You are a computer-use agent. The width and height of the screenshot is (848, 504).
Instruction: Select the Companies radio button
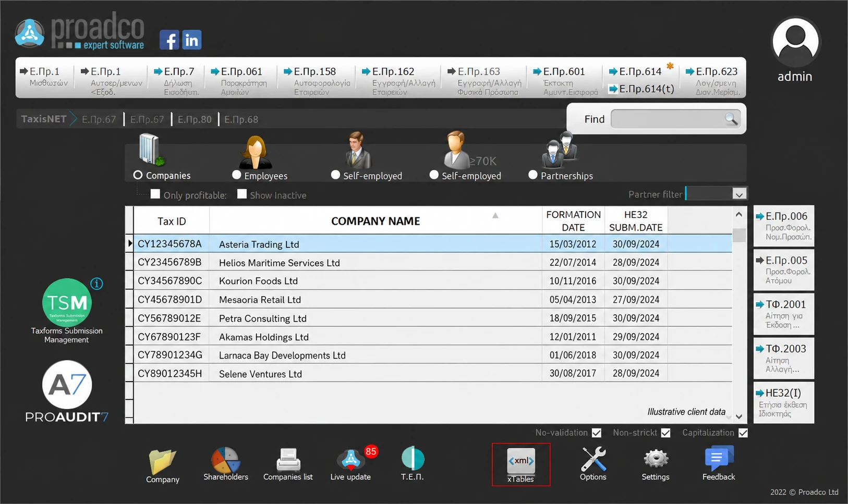click(138, 175)
